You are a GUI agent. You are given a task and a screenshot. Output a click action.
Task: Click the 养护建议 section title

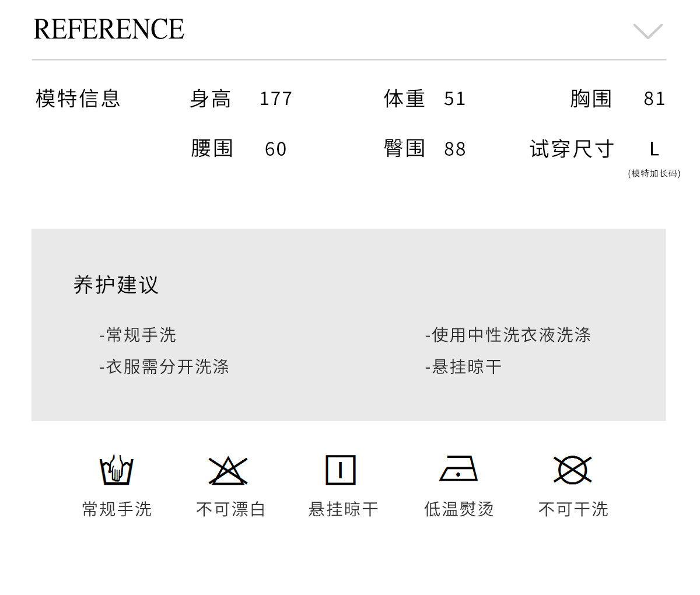116,285
